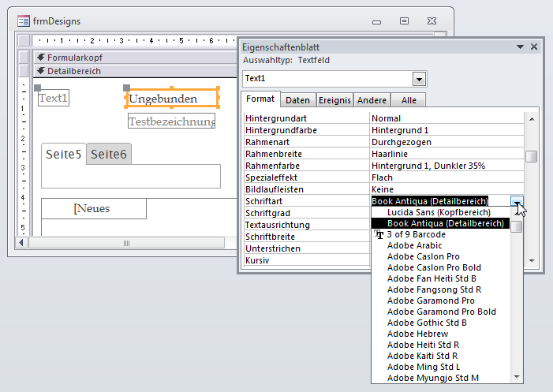The height and width of the screenshot is (392, 553).
Task: Click the TrueType icon beside 3 of 9 Barcode
Action: pos(379,235)
